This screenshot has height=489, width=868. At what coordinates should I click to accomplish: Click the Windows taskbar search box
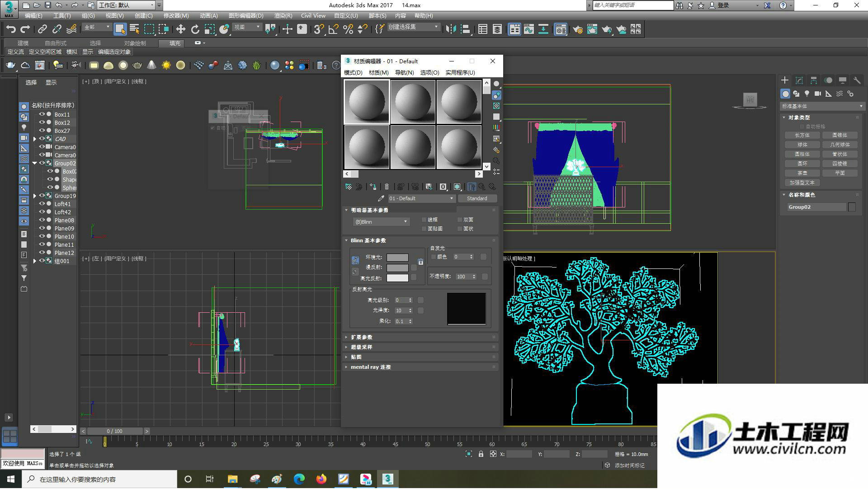click(100, 480)
